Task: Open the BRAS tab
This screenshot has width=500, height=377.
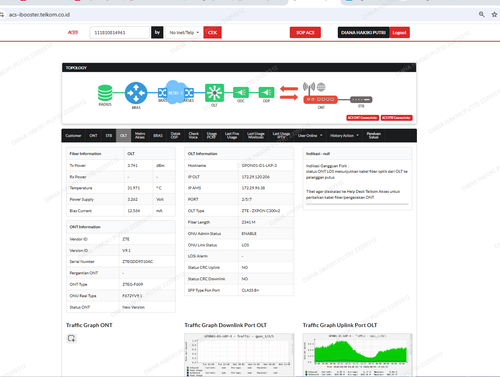Action: pyautogui.click(x=158, y=136)
